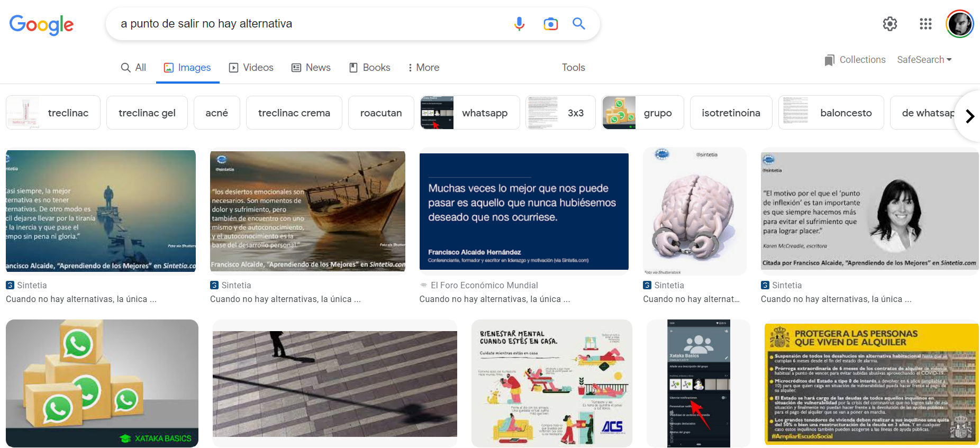Open the brain in handcuffs image
The width and height of the screenshot is (980, 448).
coord(694,212)
